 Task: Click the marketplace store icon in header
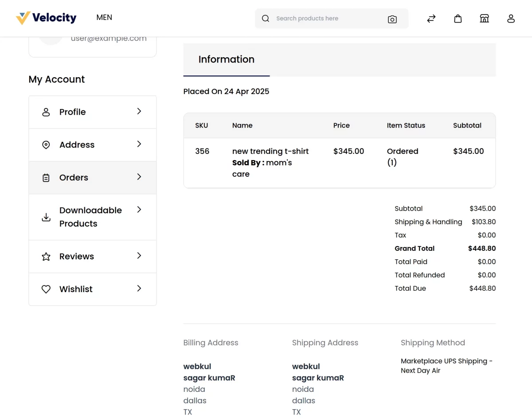484,18
